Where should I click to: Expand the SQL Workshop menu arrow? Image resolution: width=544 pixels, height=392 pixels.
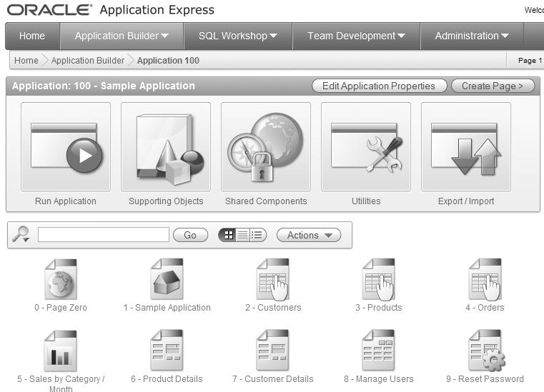click(273, 36)
